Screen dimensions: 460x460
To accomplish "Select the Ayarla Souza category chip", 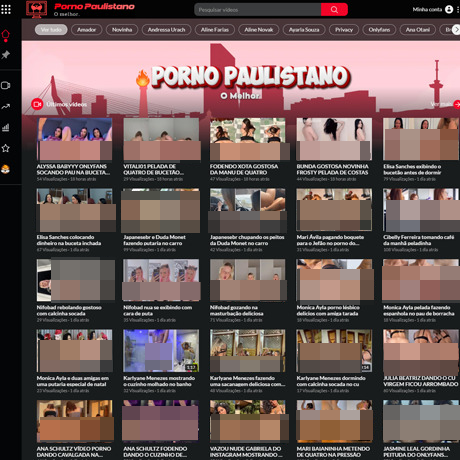I will pyautogui.click(x=304, y=30).
